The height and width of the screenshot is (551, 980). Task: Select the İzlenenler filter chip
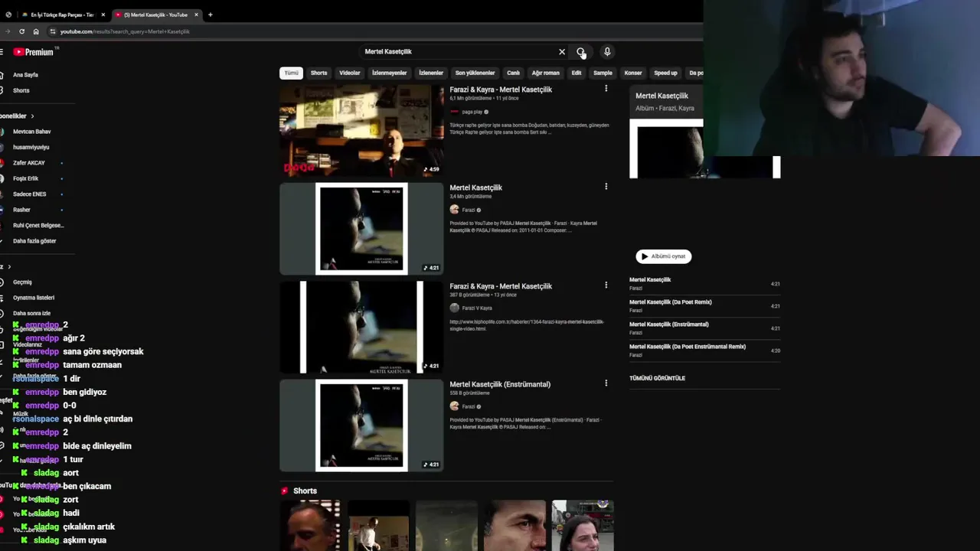tap(431, 73)
